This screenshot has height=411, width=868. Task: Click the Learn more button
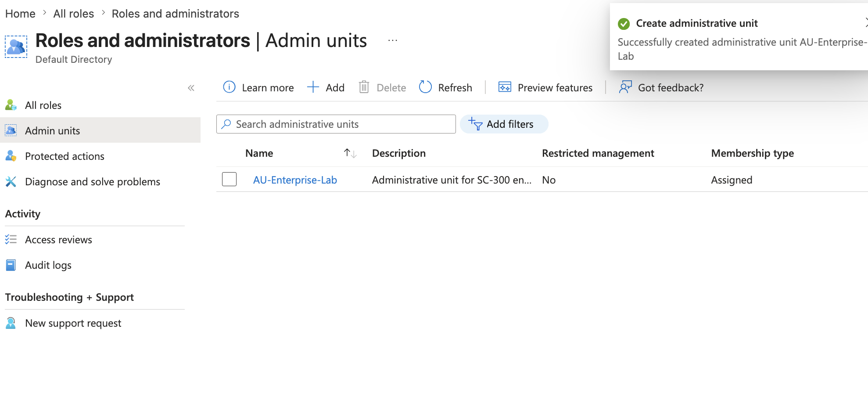pos(258,87)
